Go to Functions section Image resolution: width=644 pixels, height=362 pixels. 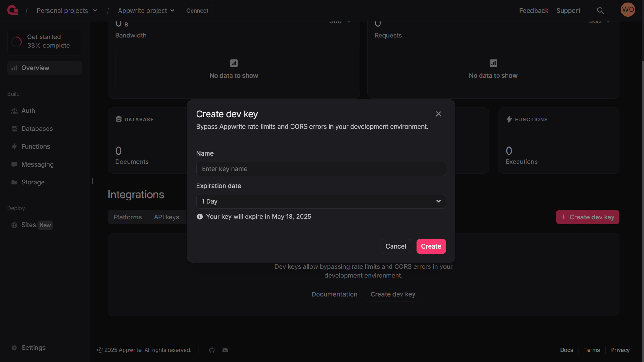click(44, 146)
